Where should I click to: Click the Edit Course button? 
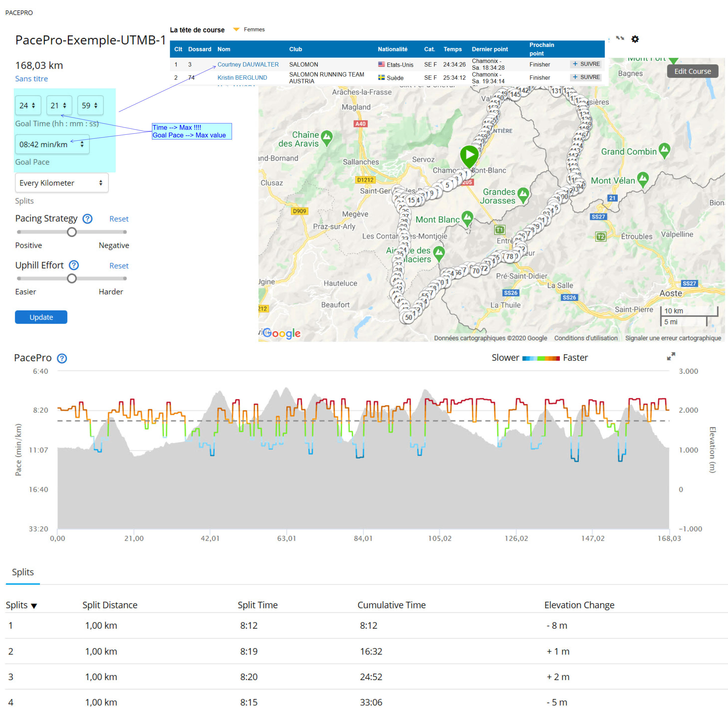[692, 71]
